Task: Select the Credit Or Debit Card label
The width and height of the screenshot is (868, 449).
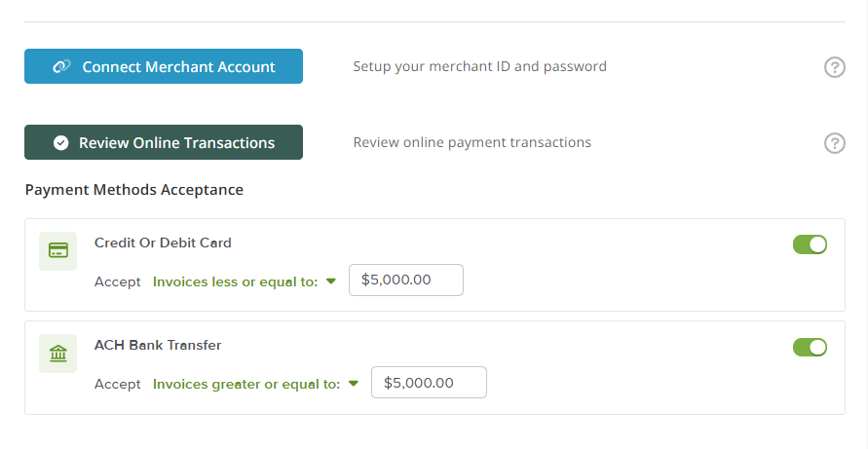Action: (x=163, y=243)
